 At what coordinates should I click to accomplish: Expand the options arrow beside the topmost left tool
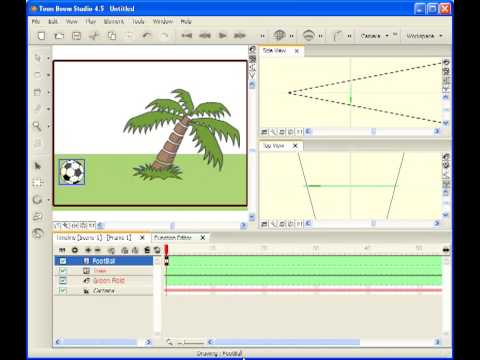(x=49, y=58)
